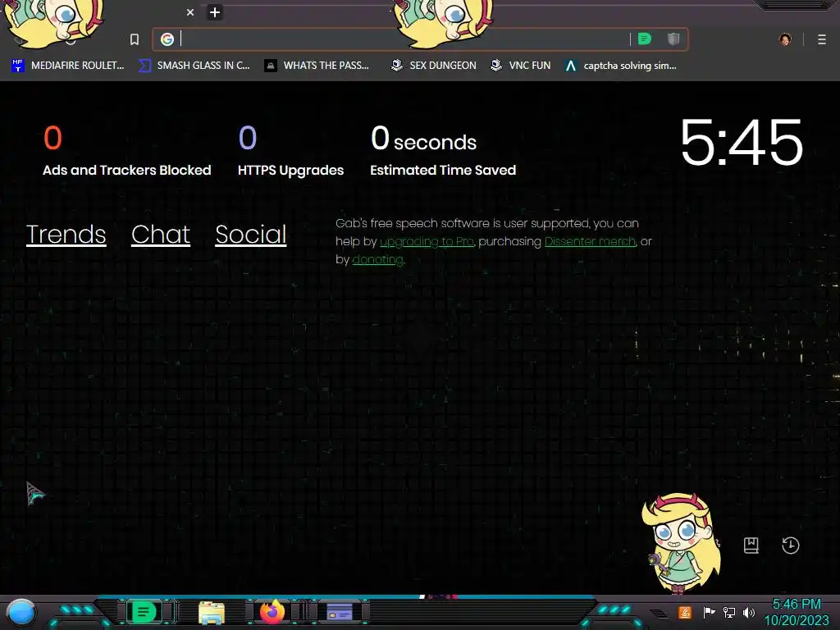Follow the upgrading to Pro link

pos(427,242)
